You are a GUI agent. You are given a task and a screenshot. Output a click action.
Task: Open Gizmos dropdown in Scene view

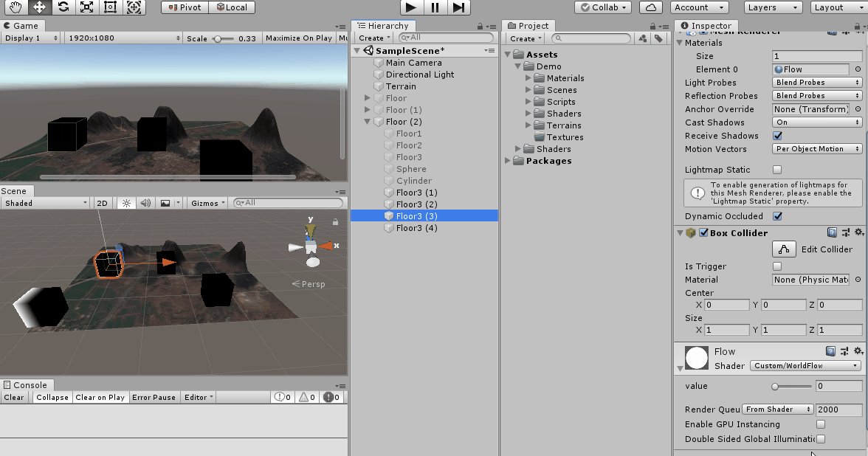click(207, 203)
